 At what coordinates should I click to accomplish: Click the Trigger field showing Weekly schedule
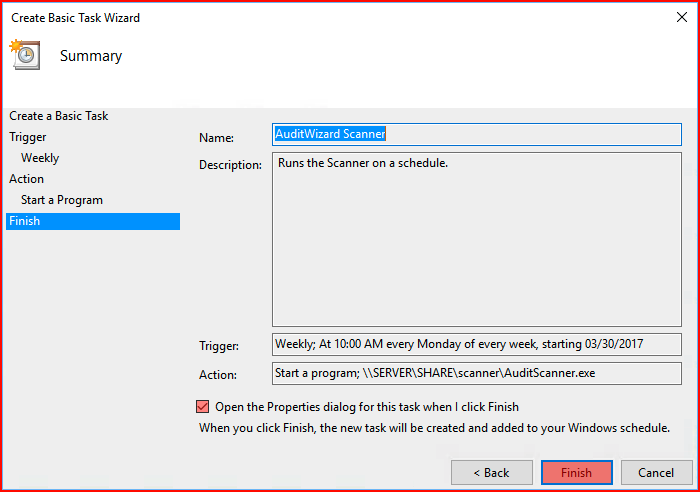[x=477, y=344]
